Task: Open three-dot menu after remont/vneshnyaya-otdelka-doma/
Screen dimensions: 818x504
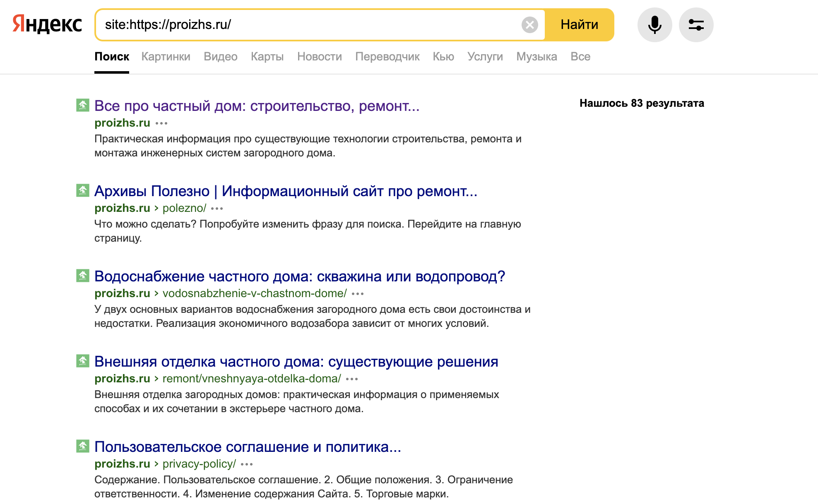Action: coord(352,379)
